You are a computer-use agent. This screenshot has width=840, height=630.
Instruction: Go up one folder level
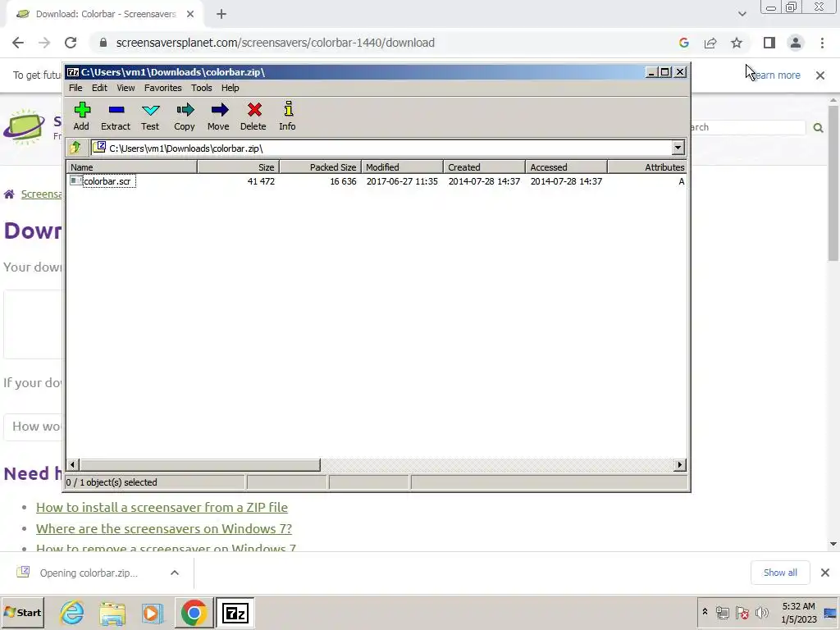point(75,148)
